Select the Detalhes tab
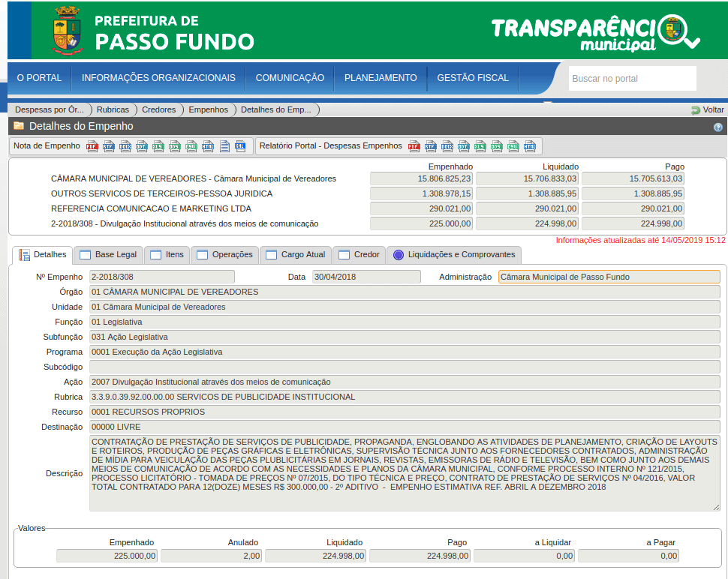Viewport: 728px width, 579px height. (x=43, y=255)
